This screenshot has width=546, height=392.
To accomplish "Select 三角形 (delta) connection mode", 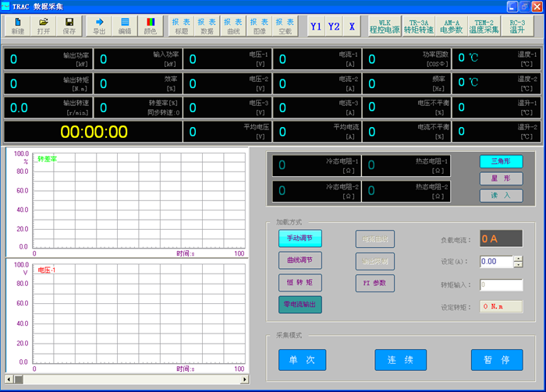I will pyautogui.click(x=501, y=161).
